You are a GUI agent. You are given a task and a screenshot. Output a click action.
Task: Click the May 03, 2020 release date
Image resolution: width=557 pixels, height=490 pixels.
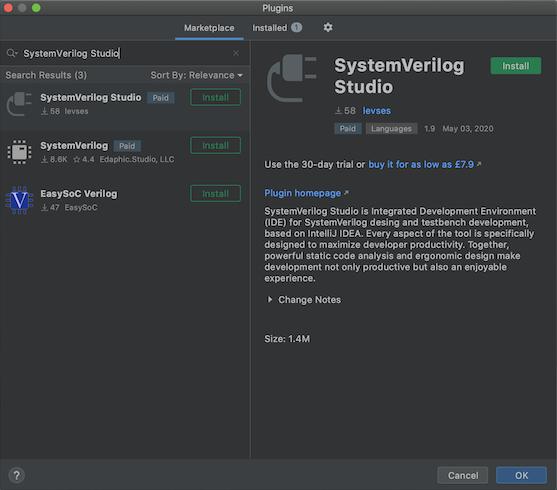pyautogui.click(x=467, y=129)
